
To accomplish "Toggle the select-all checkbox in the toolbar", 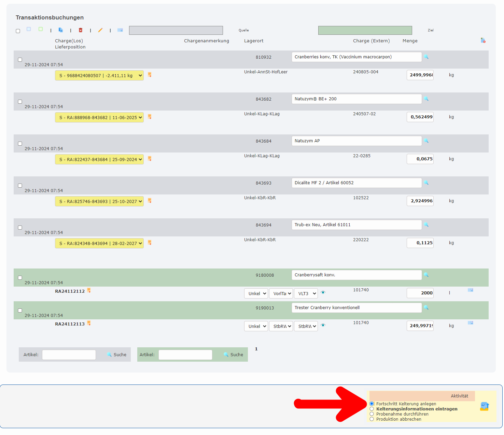I will pos(18,31).
